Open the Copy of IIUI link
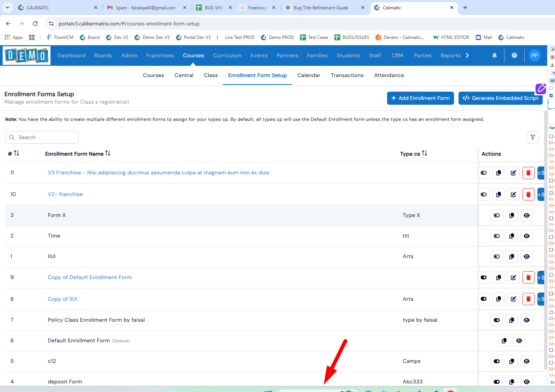Viewport: 555px width, 392px height. (62, 299)
